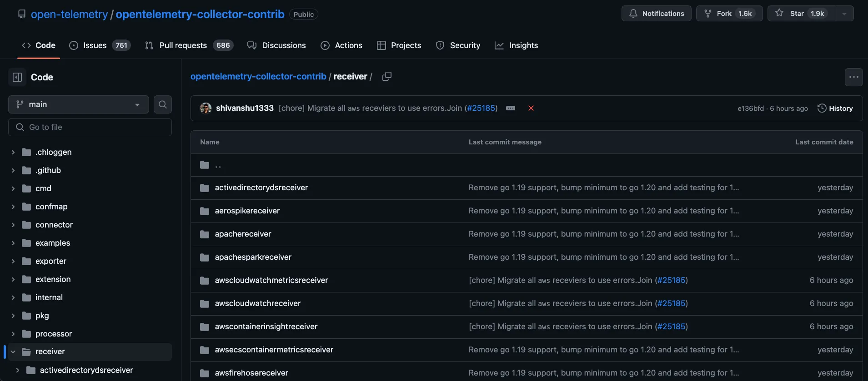Open the Code tab

pyautogui.click(x=39, y=45)
